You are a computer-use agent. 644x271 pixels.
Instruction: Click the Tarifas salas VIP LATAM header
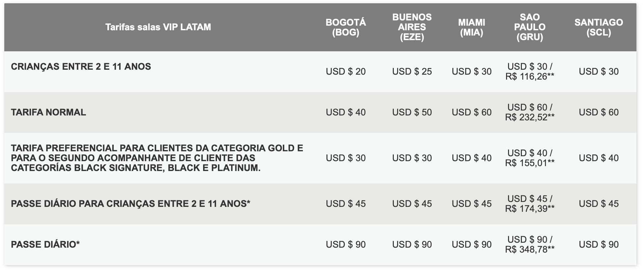pos(158,27)
